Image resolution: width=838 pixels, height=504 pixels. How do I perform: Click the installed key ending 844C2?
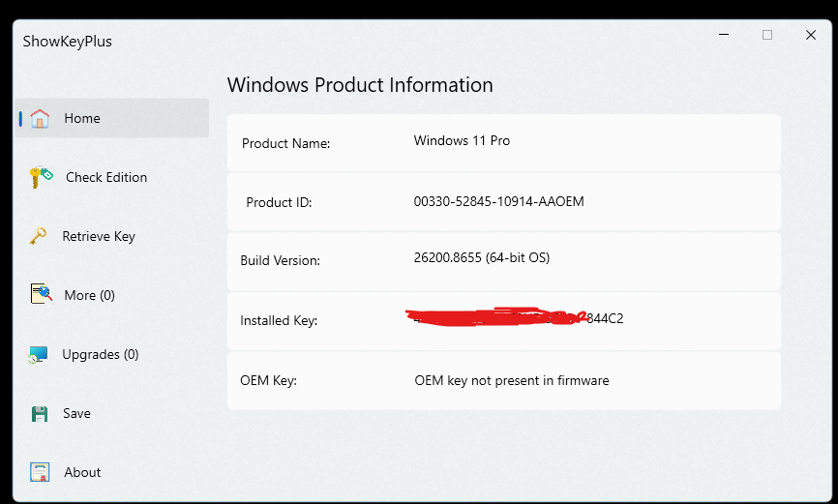pyautogui.click(x=515, y=318)
